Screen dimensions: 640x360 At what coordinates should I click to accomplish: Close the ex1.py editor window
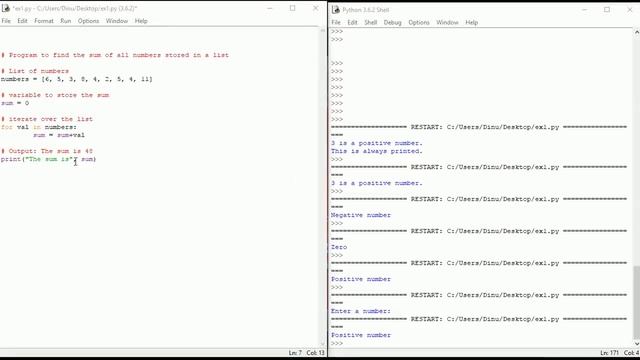[x=316, y=8]
